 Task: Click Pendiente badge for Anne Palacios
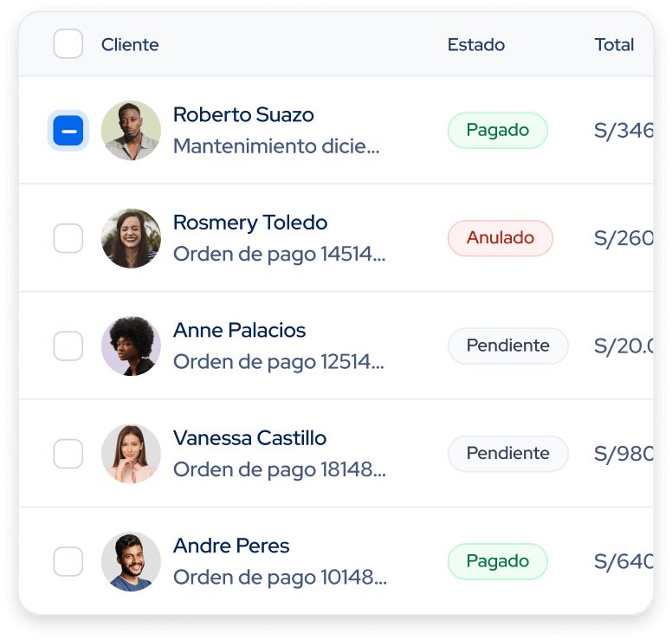point(507,346)
